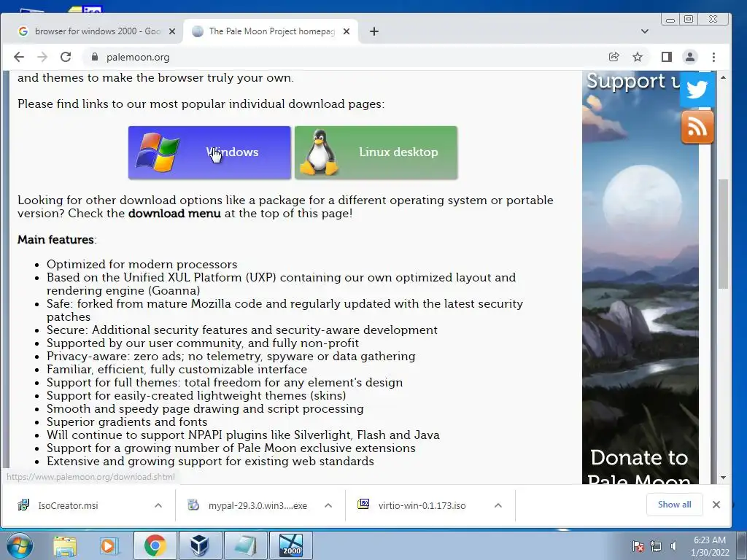
Task: Click the taskbar clock showing 6:23 AM
Action: [710, 546]
